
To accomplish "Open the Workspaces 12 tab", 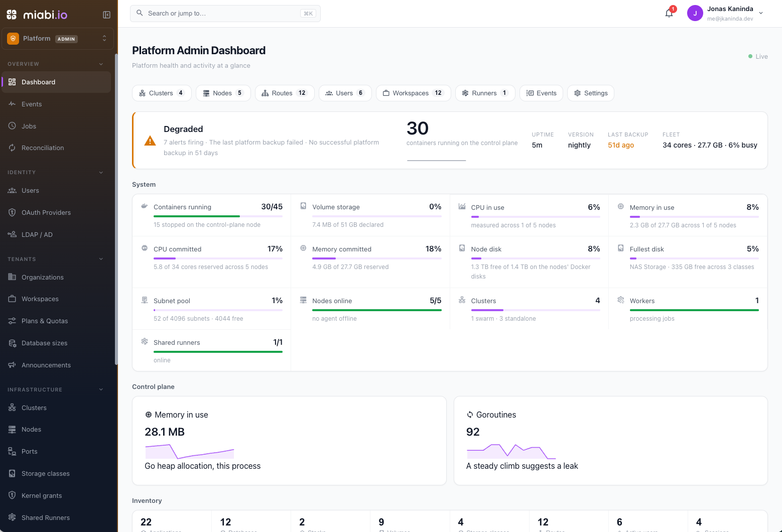I will click(413, 93).
